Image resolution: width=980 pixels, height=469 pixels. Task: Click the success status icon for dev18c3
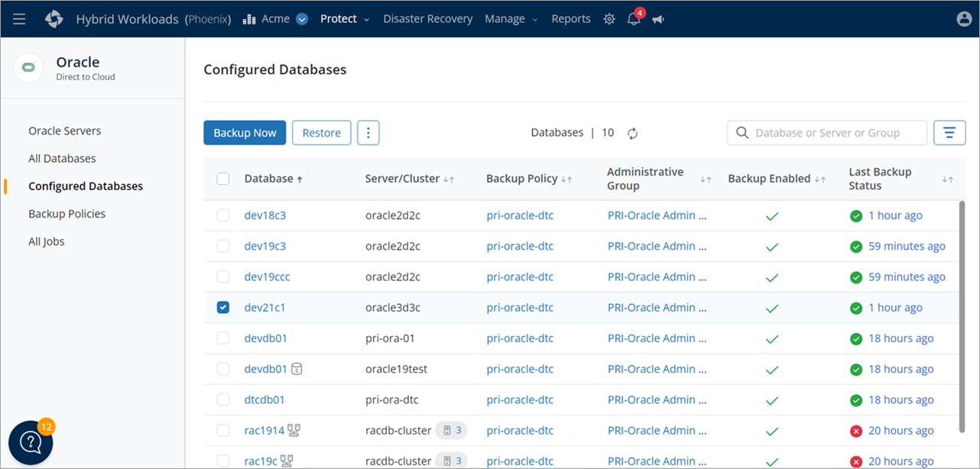click(856, 215)
